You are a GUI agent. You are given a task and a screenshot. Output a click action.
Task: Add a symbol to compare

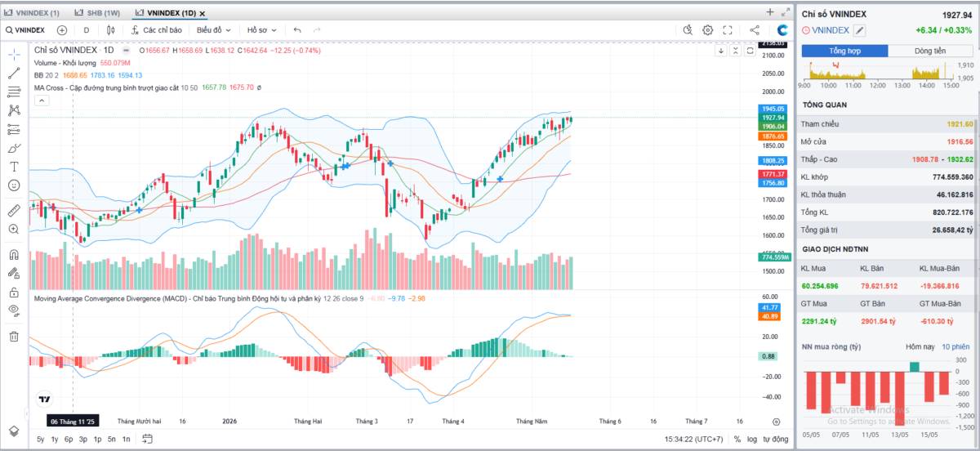pyautogui.click(x=62, y=30)
